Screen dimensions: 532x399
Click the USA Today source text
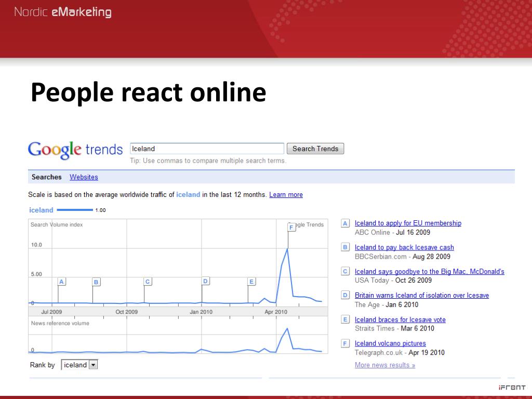(x=372, y=280)
